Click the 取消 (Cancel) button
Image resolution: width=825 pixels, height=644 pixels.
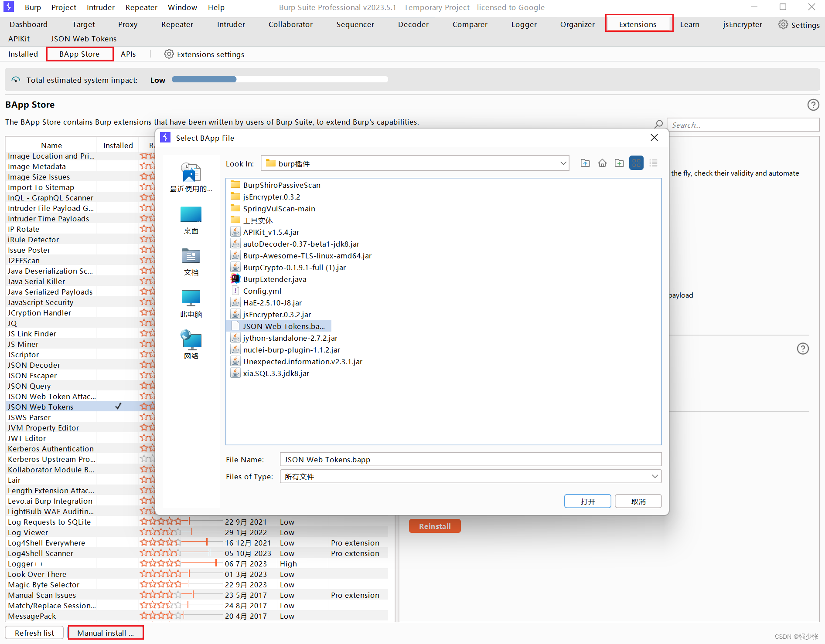point(638,501)
